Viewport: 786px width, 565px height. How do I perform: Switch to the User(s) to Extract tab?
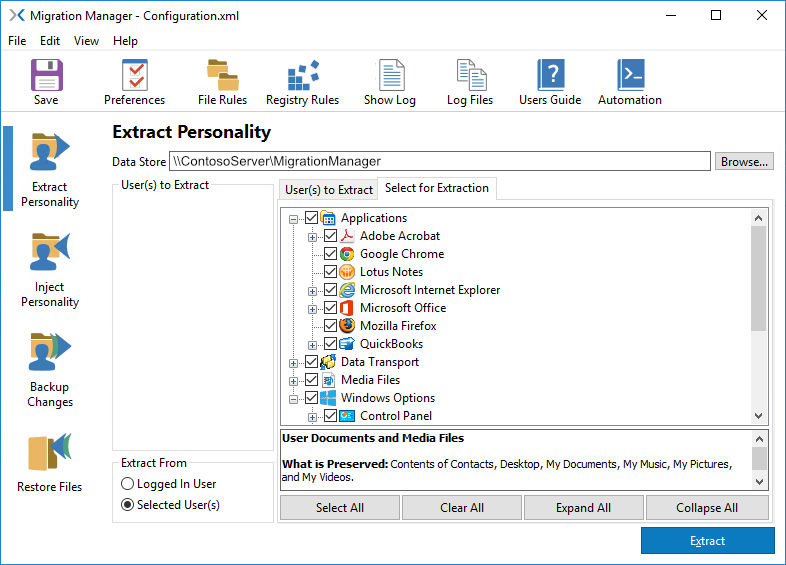(x=328, y=189)
